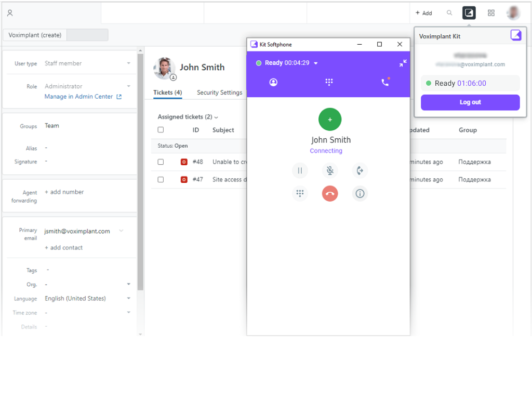Collapse the softphone with shrink arrows icon
Screen dimensions: 532x399
coord(403,63)
